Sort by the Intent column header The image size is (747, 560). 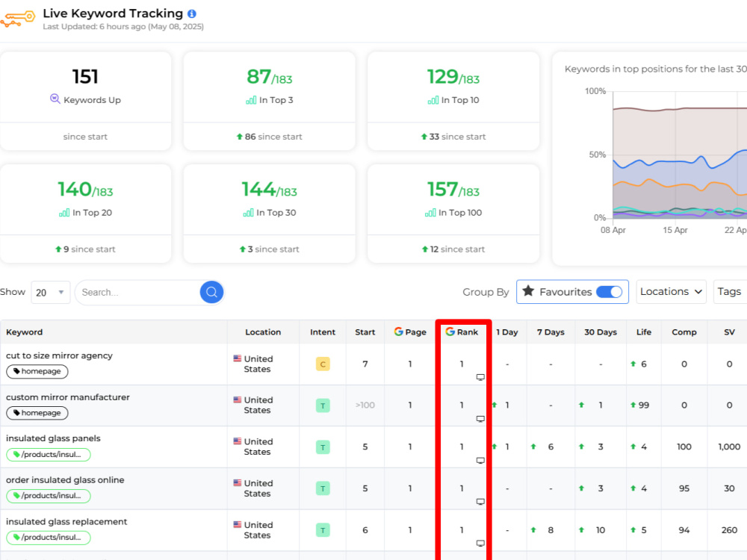323,332
